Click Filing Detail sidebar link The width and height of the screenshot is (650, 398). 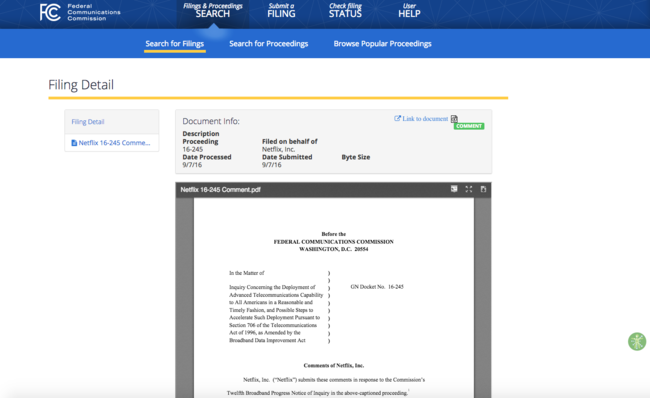[x=88, y=121]
